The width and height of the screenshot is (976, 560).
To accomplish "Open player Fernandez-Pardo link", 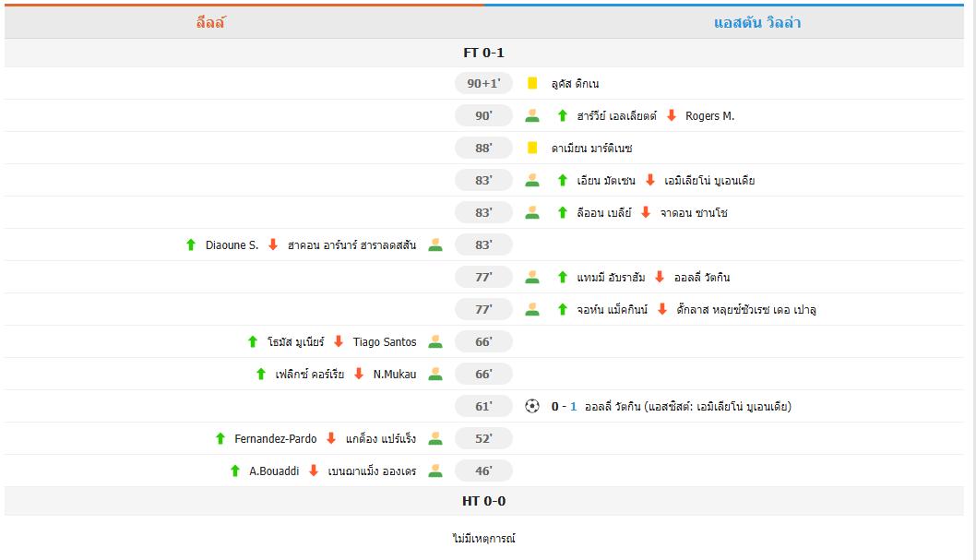I will [274, 438].
